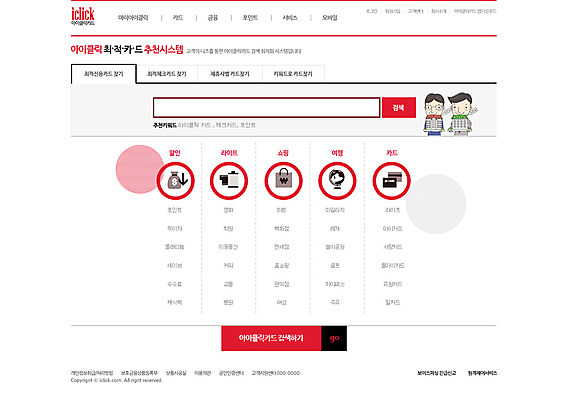Open the 개인정보취급처리방침 footer link
Viewport: 569px width, 400px height.
click(x=92, y=373)
